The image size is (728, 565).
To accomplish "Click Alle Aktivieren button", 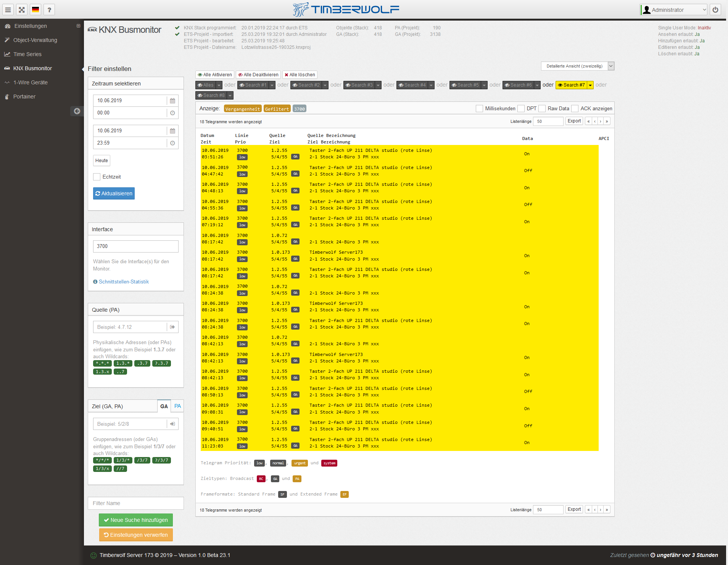I will (215, 75).
